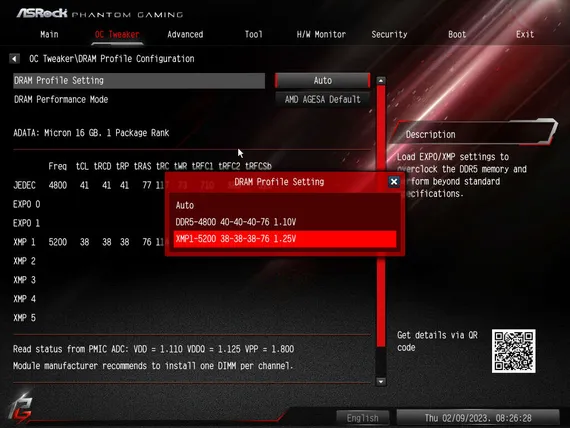The image size is (570, 428).
Task: Open the H/W Monitor tab
Action: point(321,35)
